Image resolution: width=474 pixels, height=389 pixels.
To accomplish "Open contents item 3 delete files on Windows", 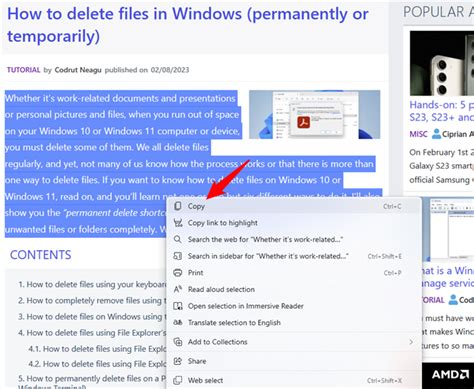I will click(x=92, y=316).
